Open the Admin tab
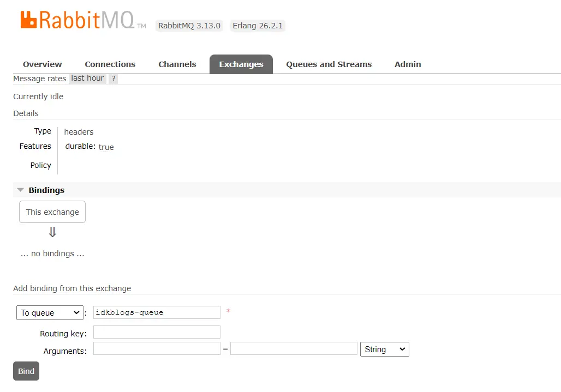The image size is (561, 392). coord(408,64)
